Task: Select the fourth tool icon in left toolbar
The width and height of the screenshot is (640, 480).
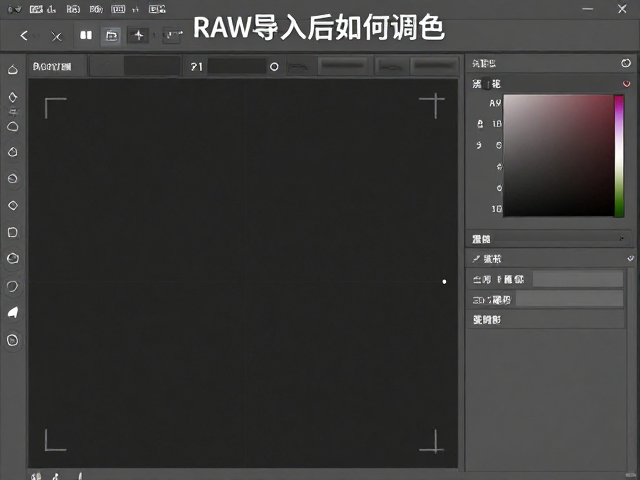Action: coord(13,152)
